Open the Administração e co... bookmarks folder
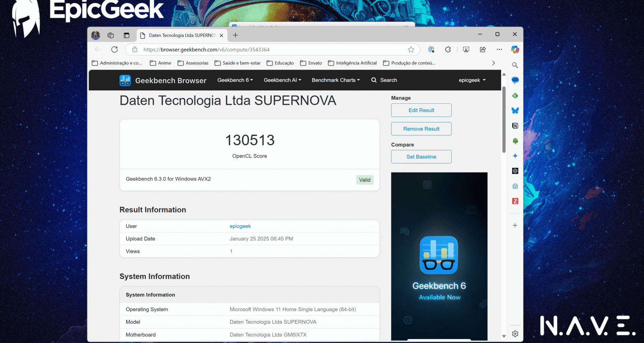 pos(117,63)
